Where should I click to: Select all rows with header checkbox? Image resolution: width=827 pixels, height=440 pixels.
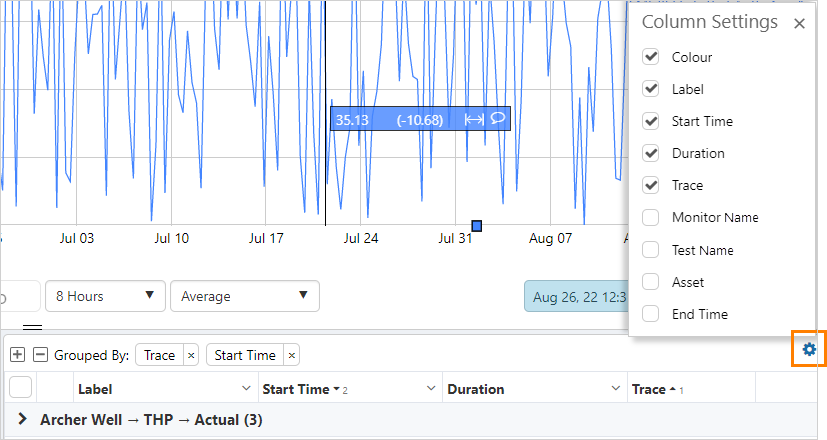tap(21, 389)
